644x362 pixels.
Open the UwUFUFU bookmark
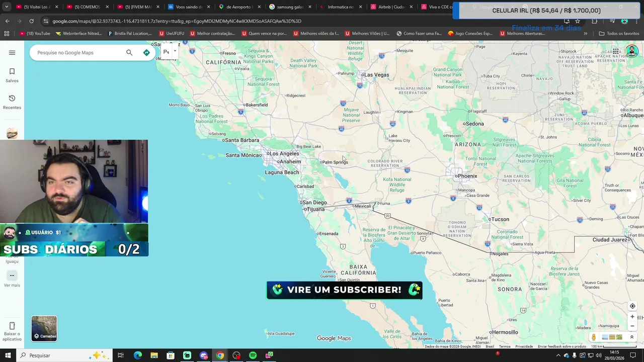tap(172, 34)
